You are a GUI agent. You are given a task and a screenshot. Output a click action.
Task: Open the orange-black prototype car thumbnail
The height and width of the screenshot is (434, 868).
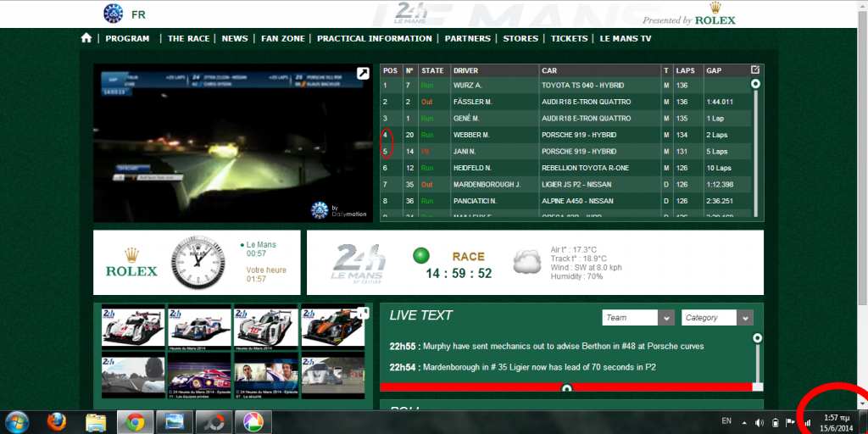click(x=332, y=327)
